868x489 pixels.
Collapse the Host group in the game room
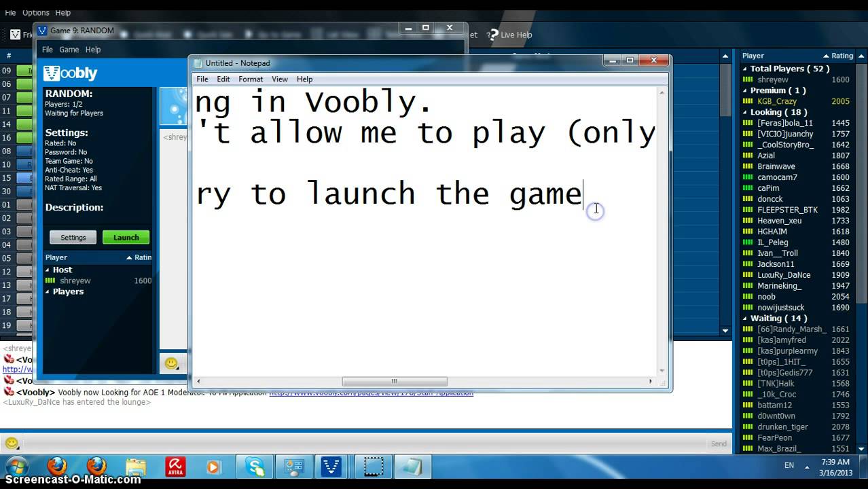[x=48, y=270]
